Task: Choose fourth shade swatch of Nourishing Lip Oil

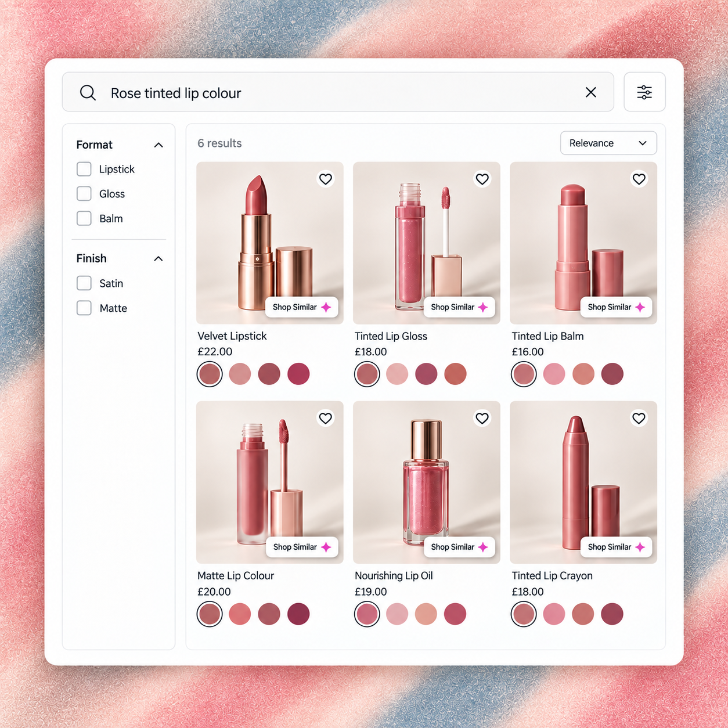Action: (x=455, y=614)
